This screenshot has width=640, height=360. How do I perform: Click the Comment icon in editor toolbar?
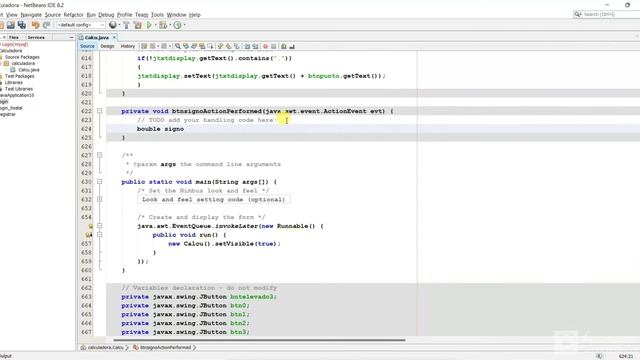284,47
